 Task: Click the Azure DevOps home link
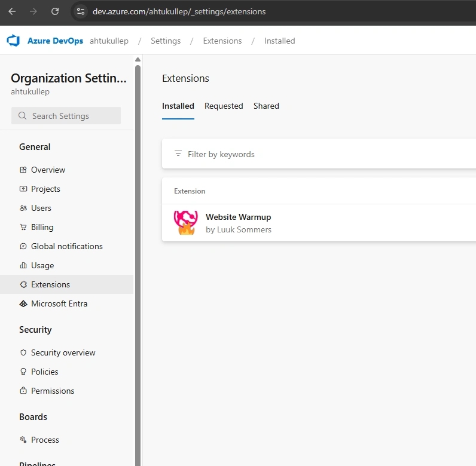point(55,41)
